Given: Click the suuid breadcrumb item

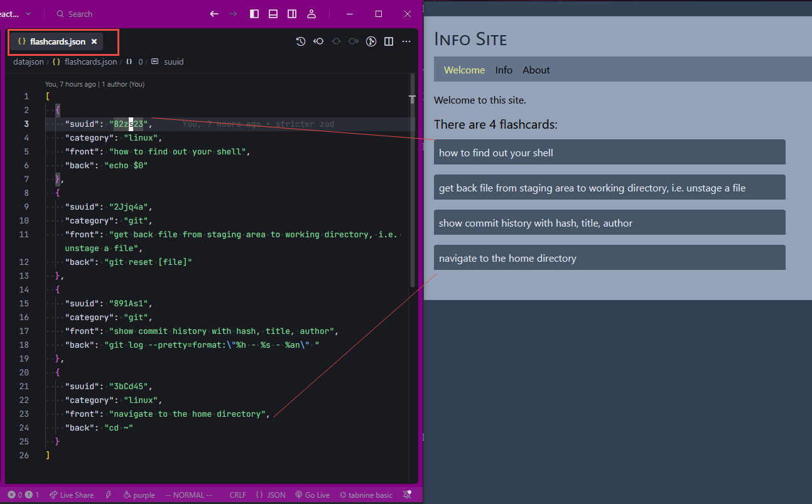Looking at the screenshot, I should point(174,62).
